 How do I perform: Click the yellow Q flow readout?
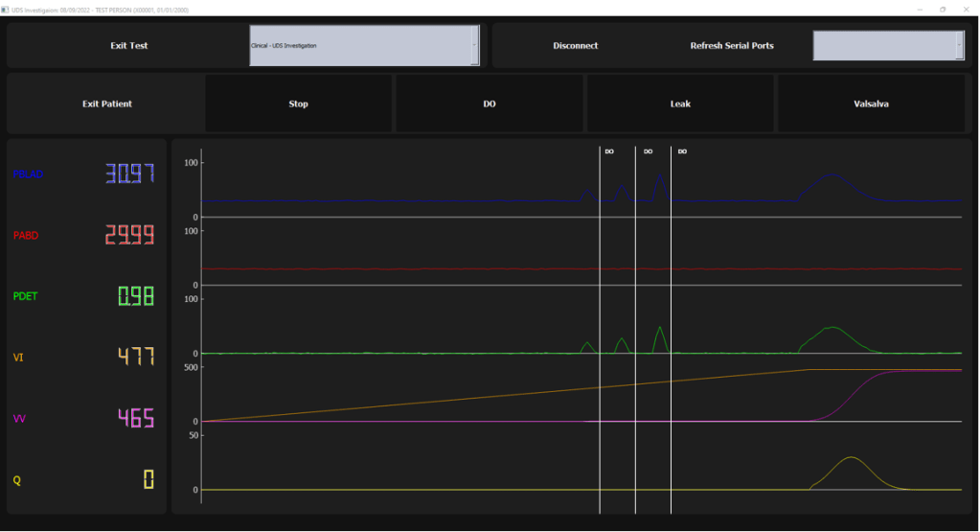coord(148,479)
